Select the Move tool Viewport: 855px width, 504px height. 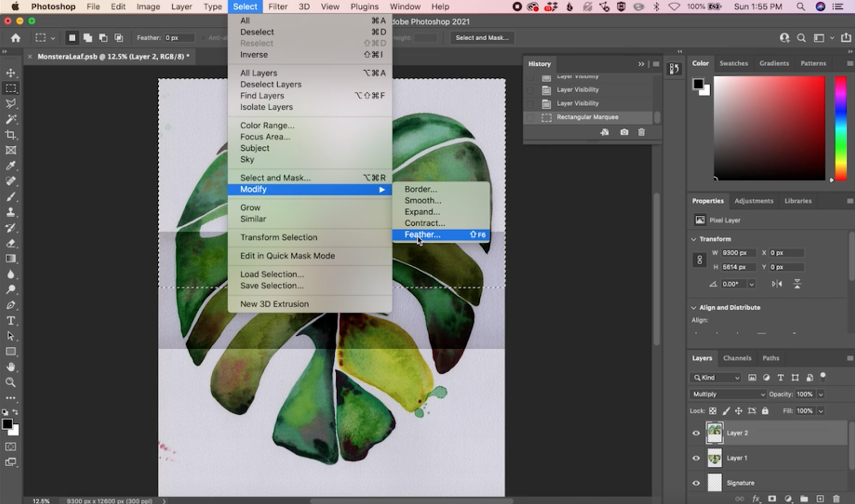coord(11,73)
